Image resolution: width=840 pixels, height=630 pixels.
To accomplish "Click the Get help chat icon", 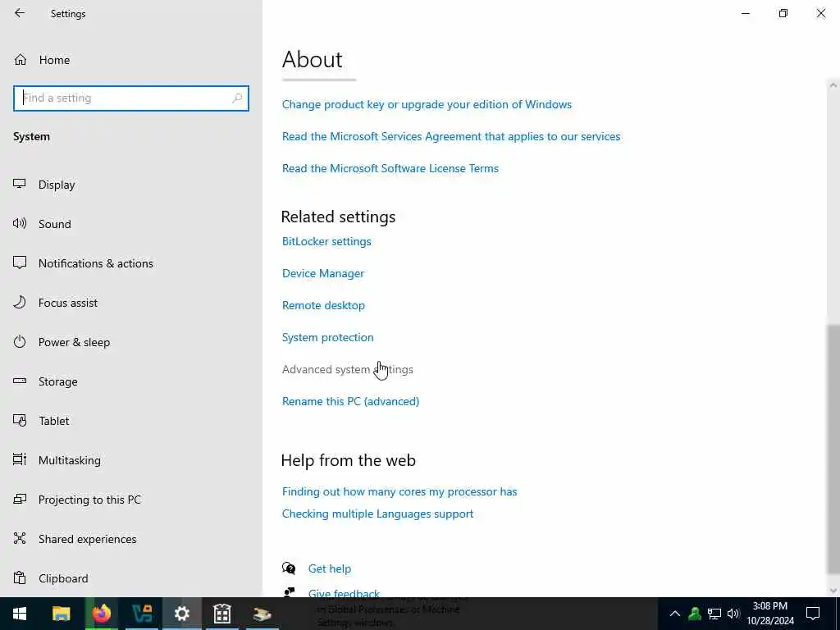I will click(289, 568).
